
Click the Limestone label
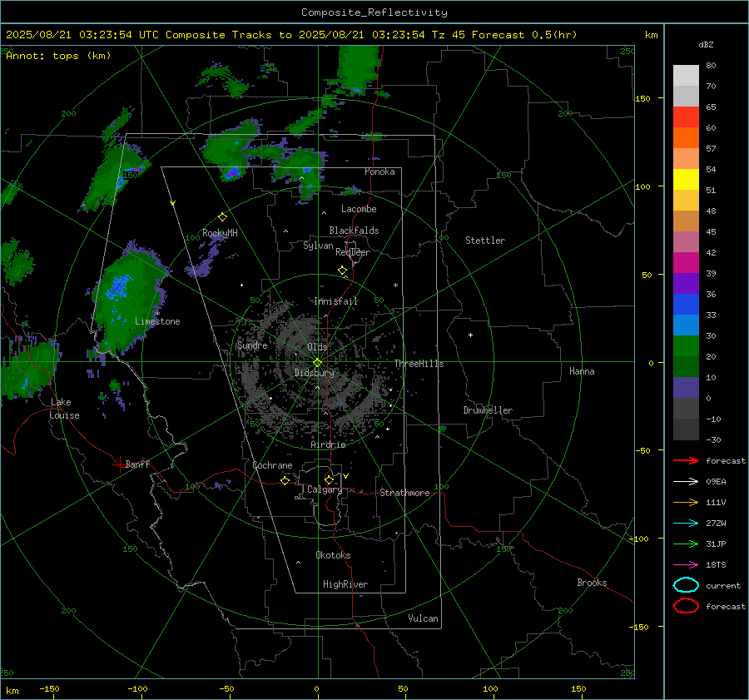coord(157,321)
